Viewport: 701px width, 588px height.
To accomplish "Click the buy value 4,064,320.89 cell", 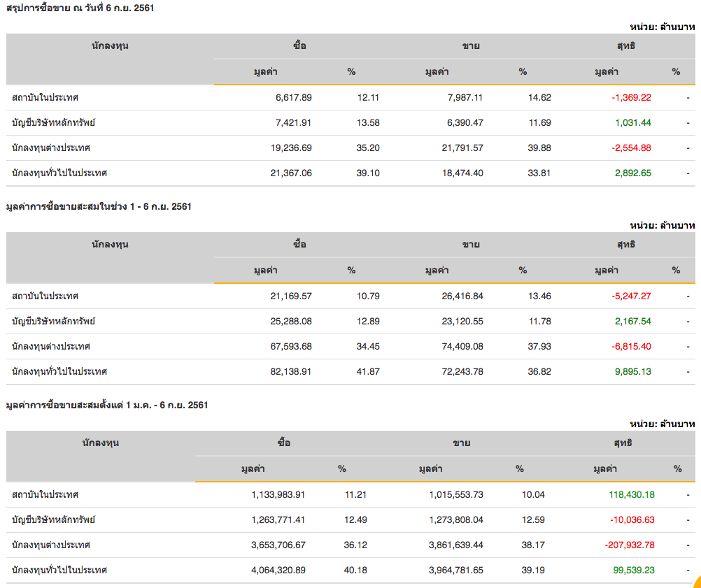I will tap(278, 571).
